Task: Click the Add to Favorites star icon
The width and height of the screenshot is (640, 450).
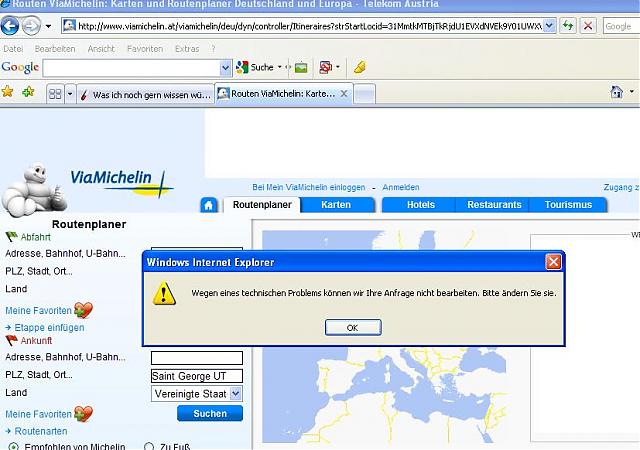Action: [x=28, y=91]
